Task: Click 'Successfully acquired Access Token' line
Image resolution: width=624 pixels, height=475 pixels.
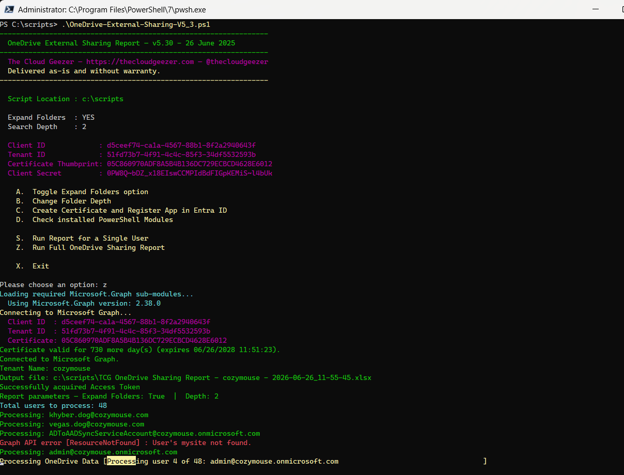Action: (x=70, y=387)
